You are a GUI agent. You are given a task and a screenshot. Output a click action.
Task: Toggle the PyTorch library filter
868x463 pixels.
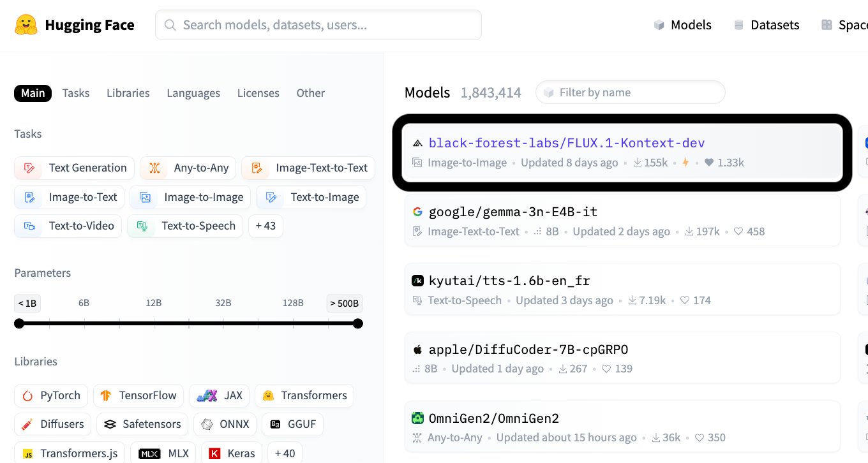pyautogui.click(x=51, y=396)
